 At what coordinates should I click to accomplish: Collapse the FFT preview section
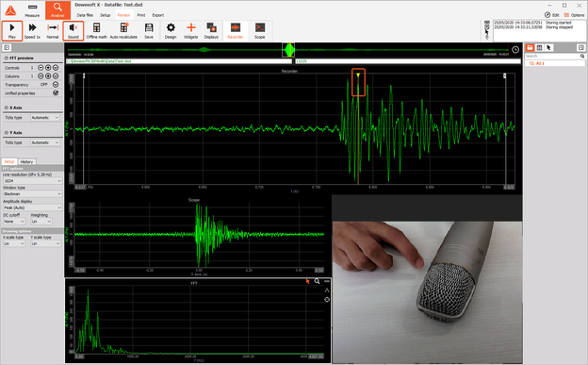click(x=6, y=58)
